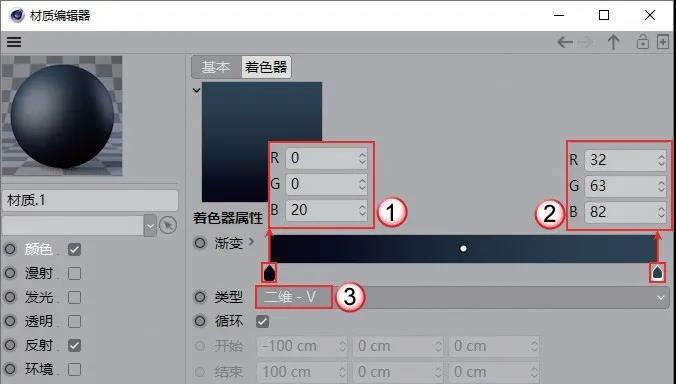Click the 循环 animation radio dot

(200, 321)
